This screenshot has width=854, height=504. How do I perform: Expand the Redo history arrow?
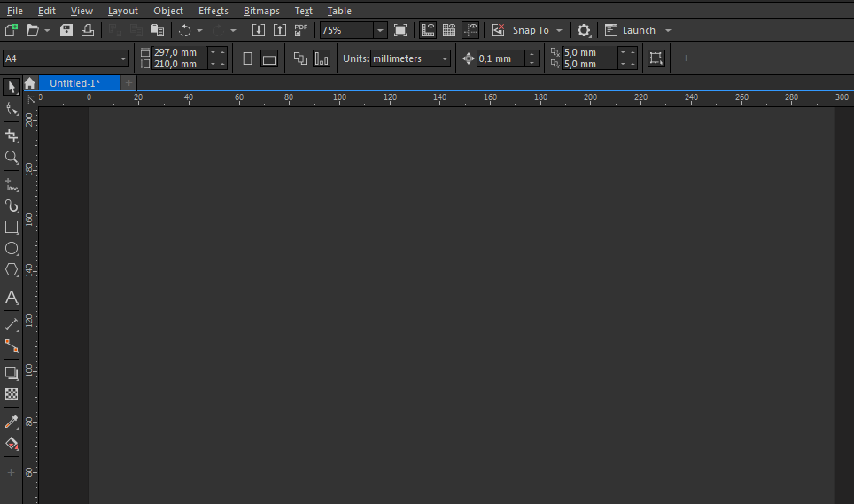tap(233, 30)
